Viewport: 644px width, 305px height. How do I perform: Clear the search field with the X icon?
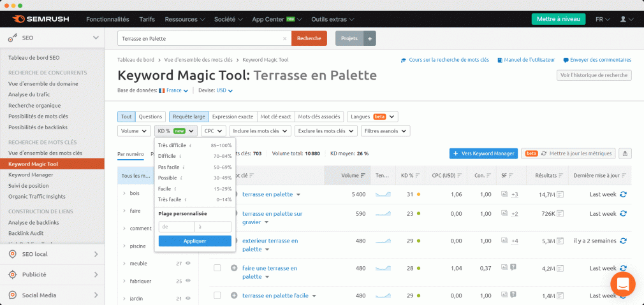[x=284, y=39]
